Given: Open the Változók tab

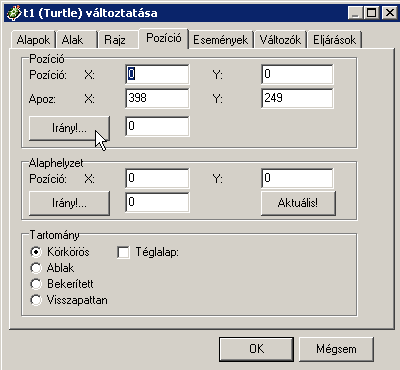Looking at the screenshot, I should [280, 40].
